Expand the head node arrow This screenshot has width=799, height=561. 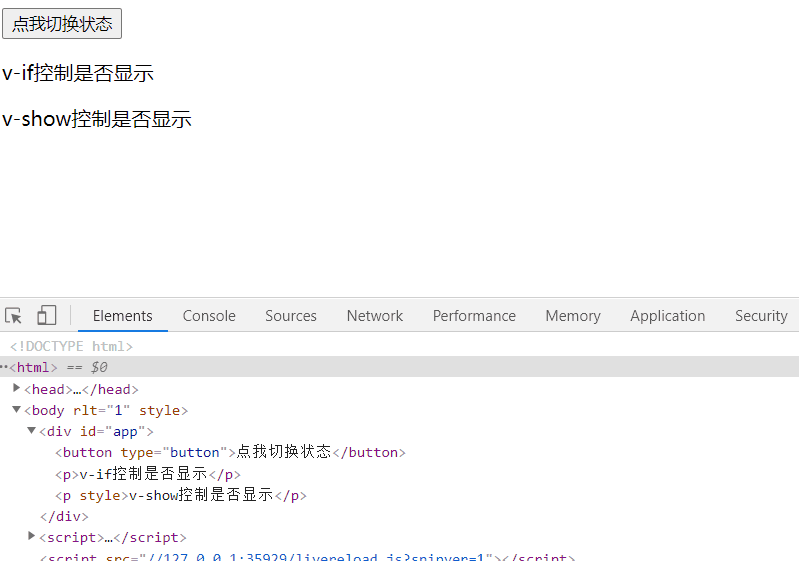pyautogui.click(x=16, y=388)
